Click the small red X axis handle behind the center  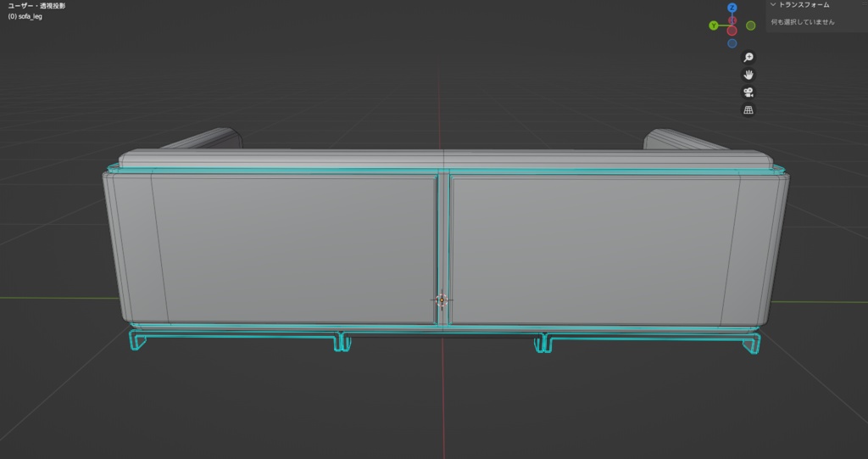pyautogui.click(x=732, y=20)
